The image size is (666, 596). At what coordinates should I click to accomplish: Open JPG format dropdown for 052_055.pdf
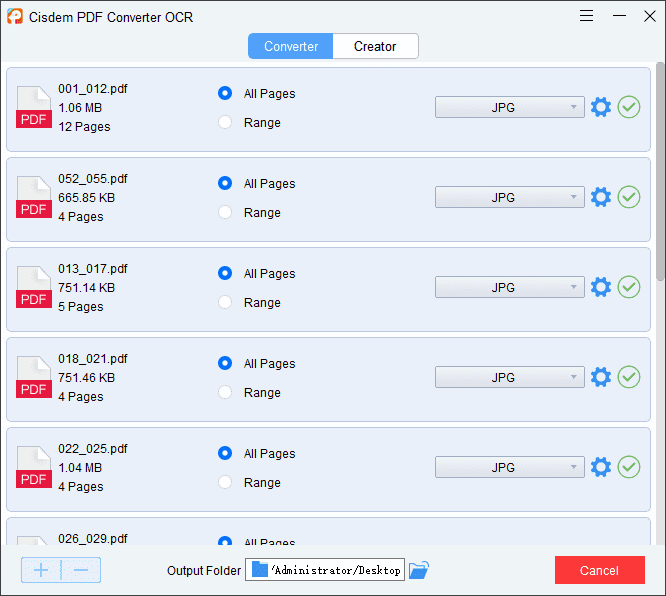tap(510, 197)
